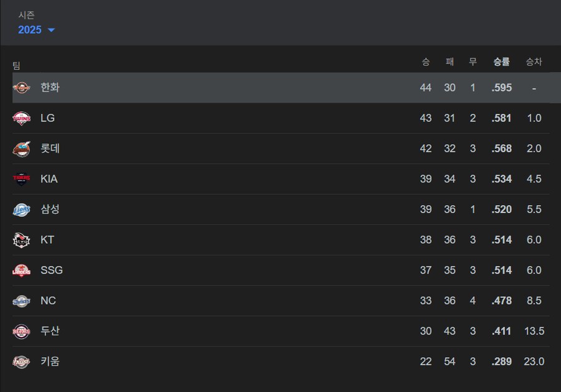561x392 pixels.
Task: Click the Kiwoom Heroes team logo
Action: point(21,361)
